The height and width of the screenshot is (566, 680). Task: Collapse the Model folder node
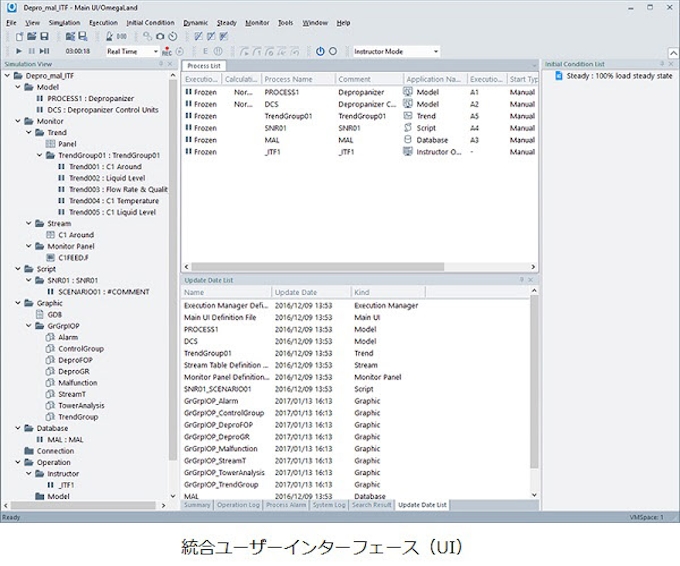(16, 87)
